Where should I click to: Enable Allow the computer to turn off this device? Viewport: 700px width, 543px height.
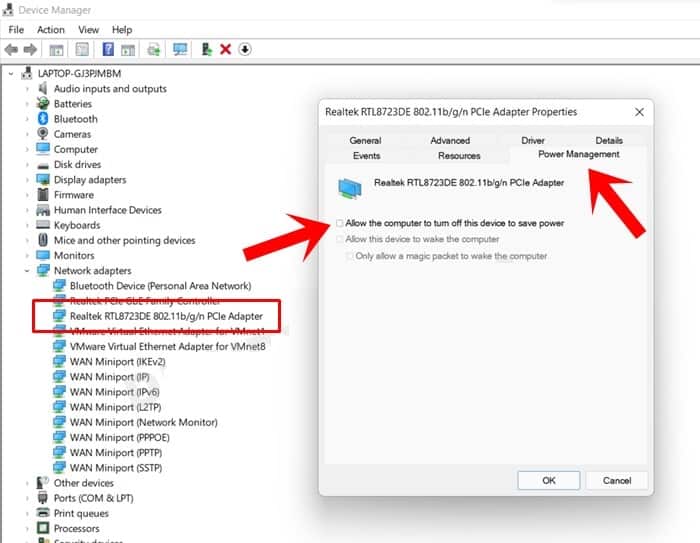[x=340, y=223]
